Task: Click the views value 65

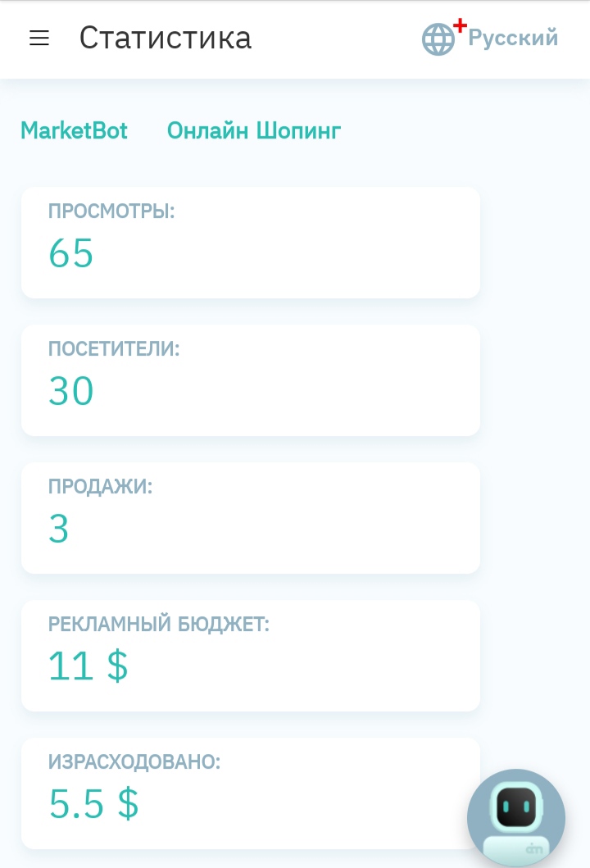Action: pos(70,253)
